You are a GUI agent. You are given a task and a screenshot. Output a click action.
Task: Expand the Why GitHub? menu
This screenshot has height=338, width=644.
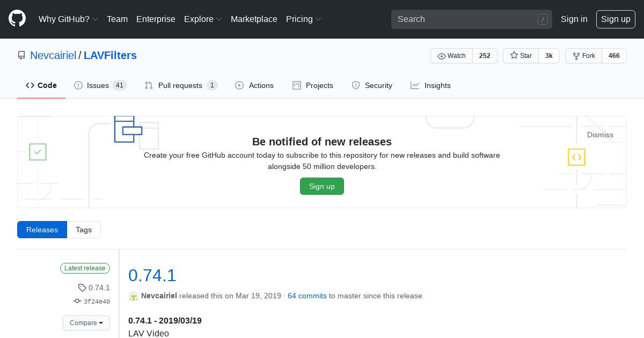(68, 19)
